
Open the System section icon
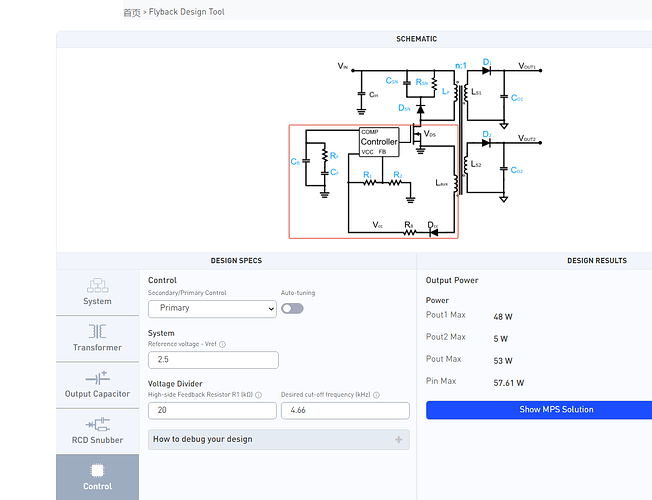click(x=97, y=285)
